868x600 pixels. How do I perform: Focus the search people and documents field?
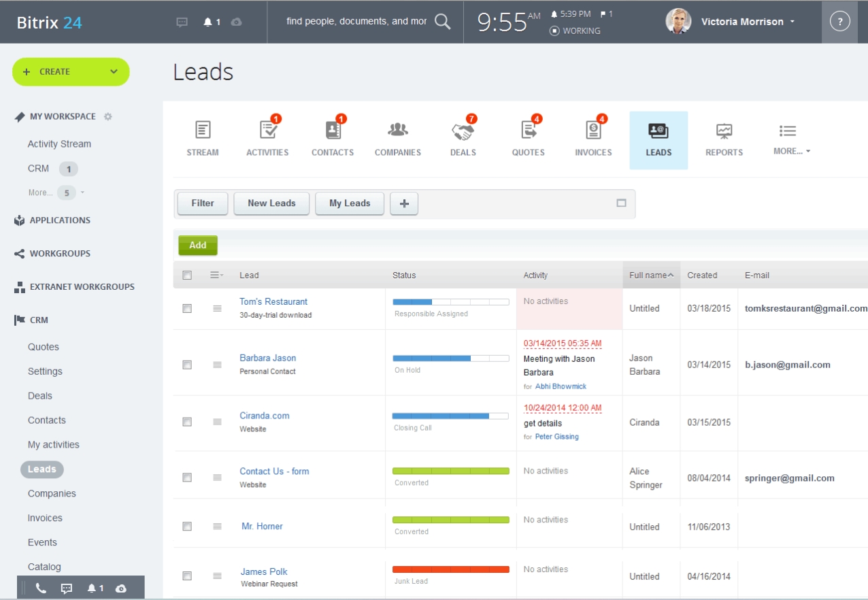tap(356, 21)
